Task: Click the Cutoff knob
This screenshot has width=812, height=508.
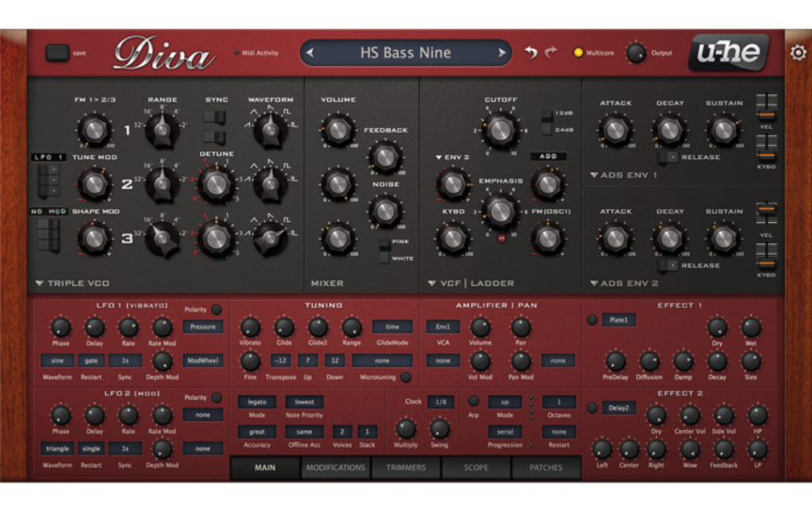Action: click(500, 129)
